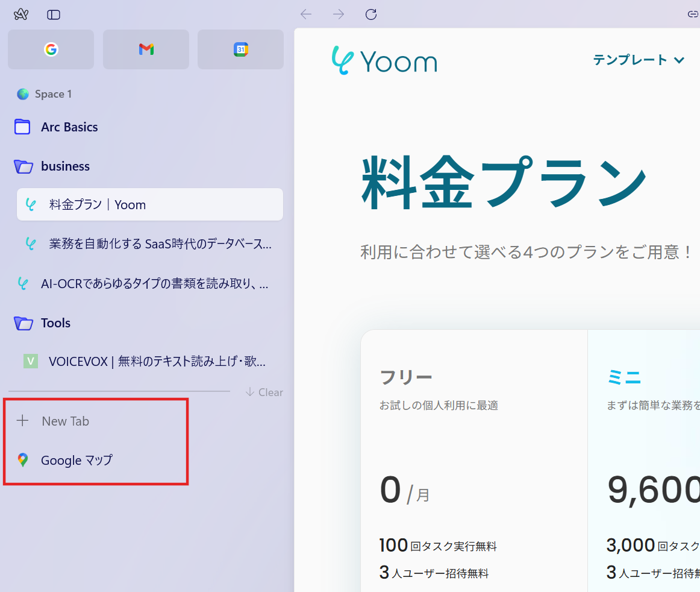Image resolution: width=700 pixels, height=592 pixels.
Task: Click the Space 1 label
Action: point(53,94)
